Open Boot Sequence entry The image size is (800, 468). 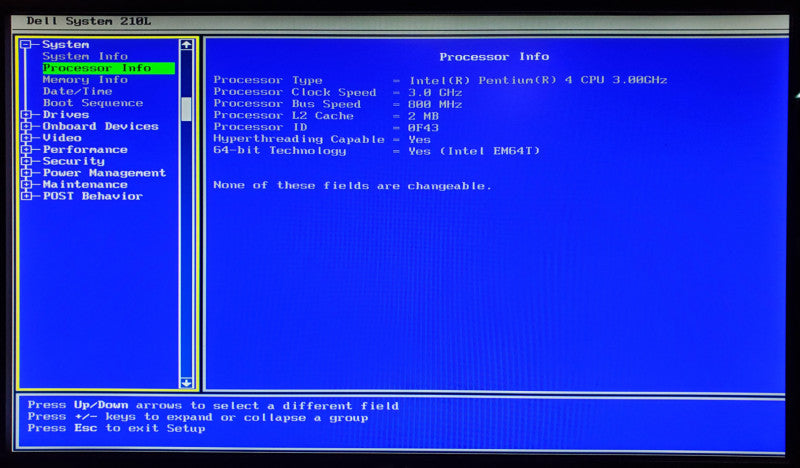click(x=93, y=103)
